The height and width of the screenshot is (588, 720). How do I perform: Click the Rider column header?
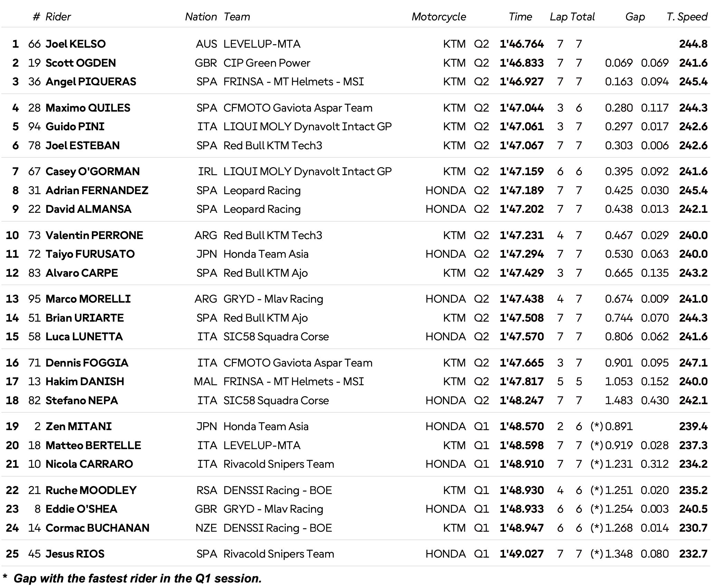[x=58, y=17]
